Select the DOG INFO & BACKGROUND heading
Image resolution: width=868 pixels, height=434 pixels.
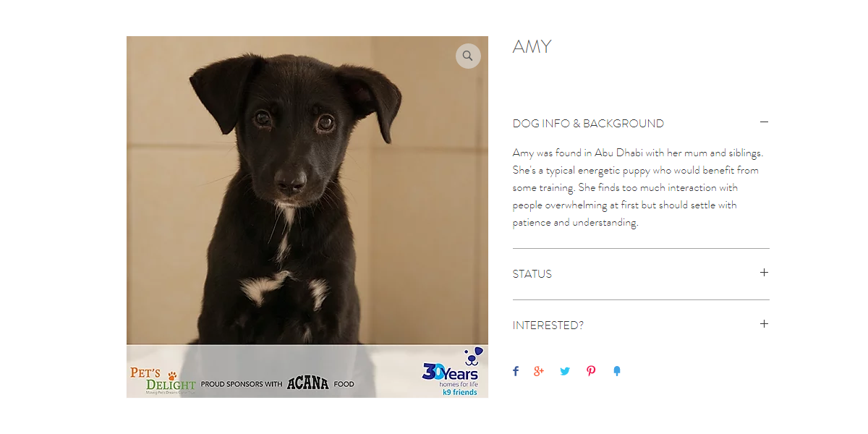coord(588,124)
